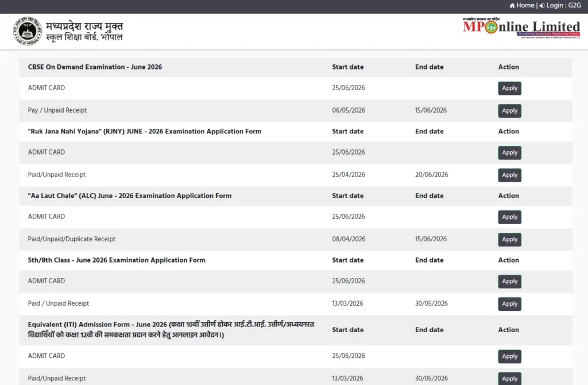
Task: Apply for 5th/8th Class ADMIT CARD
Action: click(510, 282)
